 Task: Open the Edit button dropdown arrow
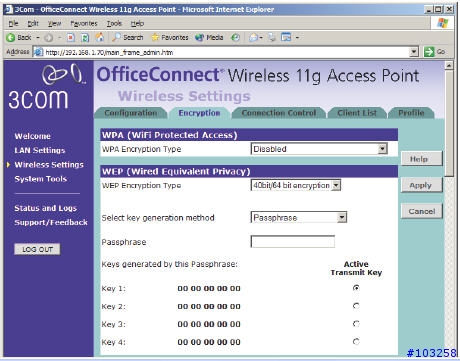coord(297,38)
